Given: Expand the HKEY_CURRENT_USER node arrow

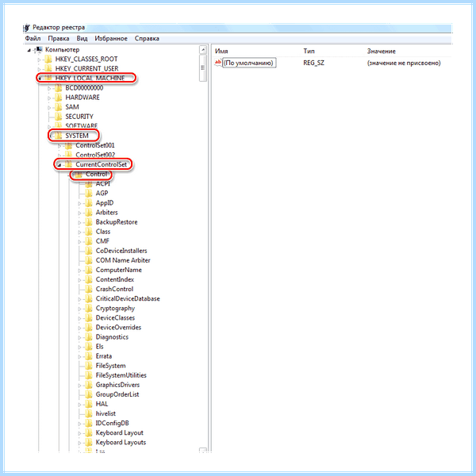Looking at the screenshot, I should 39,69.
